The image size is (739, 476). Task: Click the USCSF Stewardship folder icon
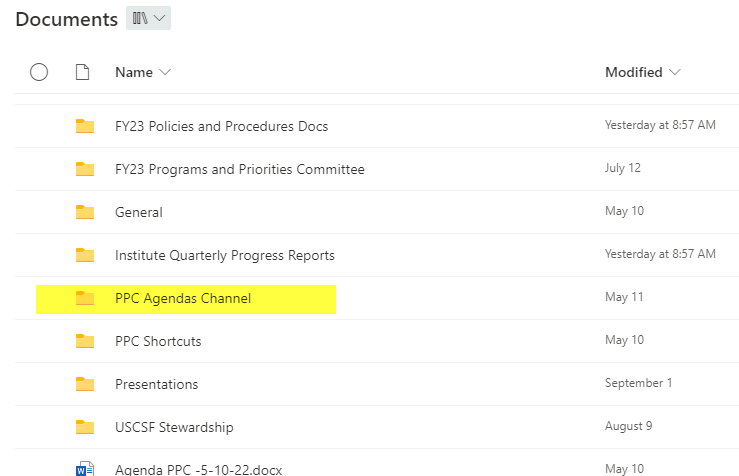coord(85,427)
